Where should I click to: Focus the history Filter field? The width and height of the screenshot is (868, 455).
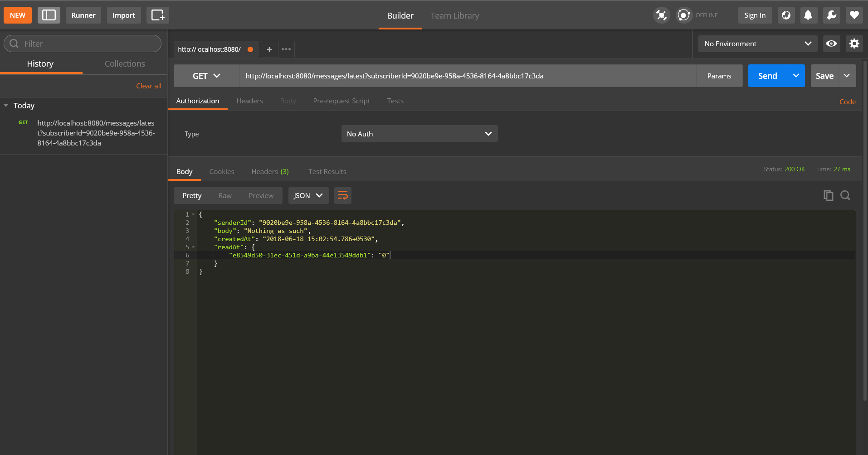click(x=83, y=44)
